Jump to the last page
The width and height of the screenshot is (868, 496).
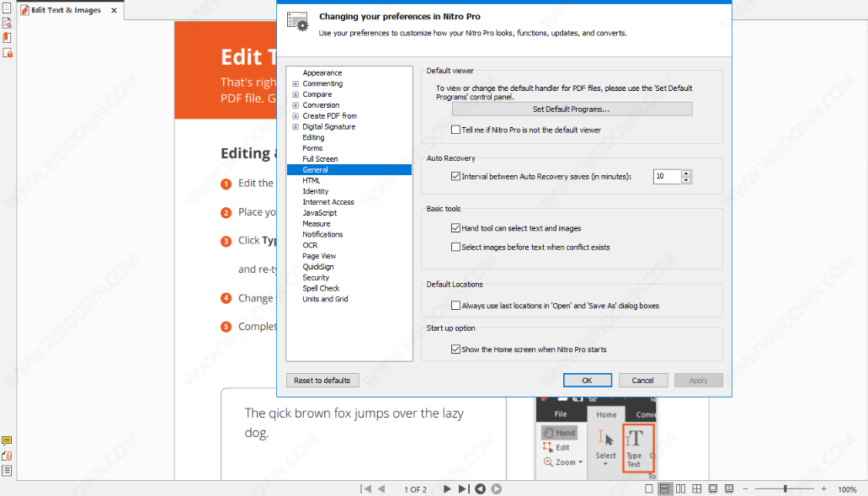tap(464, 488)
